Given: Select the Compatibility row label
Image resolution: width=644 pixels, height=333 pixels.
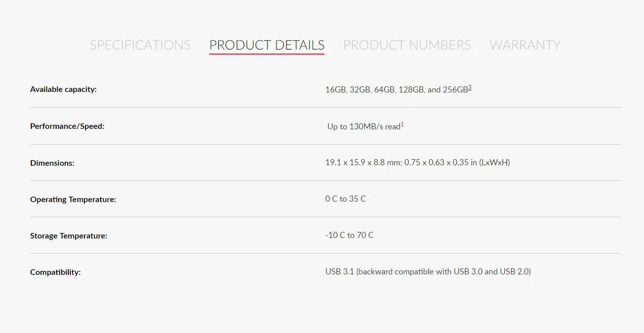Looking at the screenshot, I should [x=56, y=272].
